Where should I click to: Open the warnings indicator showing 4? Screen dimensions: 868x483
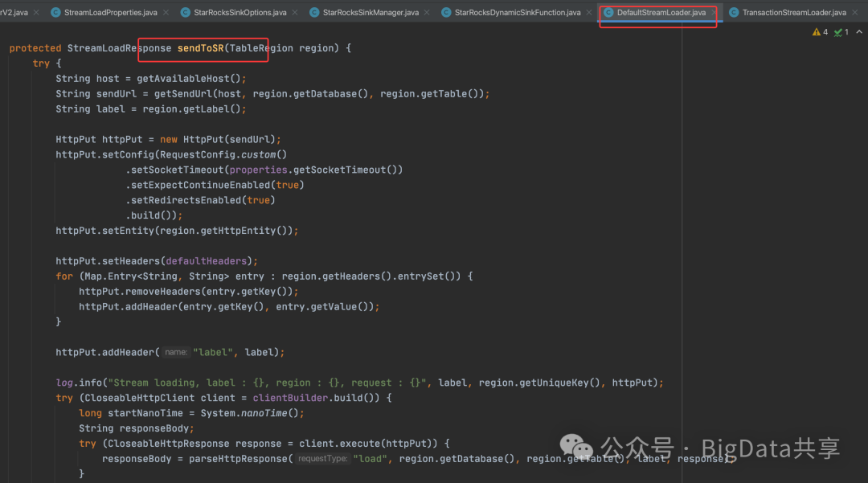820,32
